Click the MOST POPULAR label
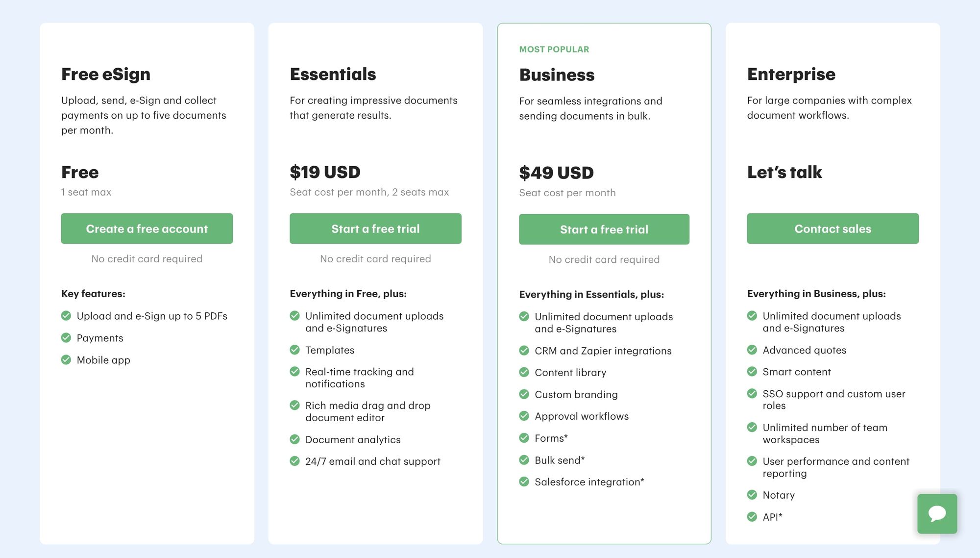Viewport: 980px width, 558px height. click(x=554, y=49)
